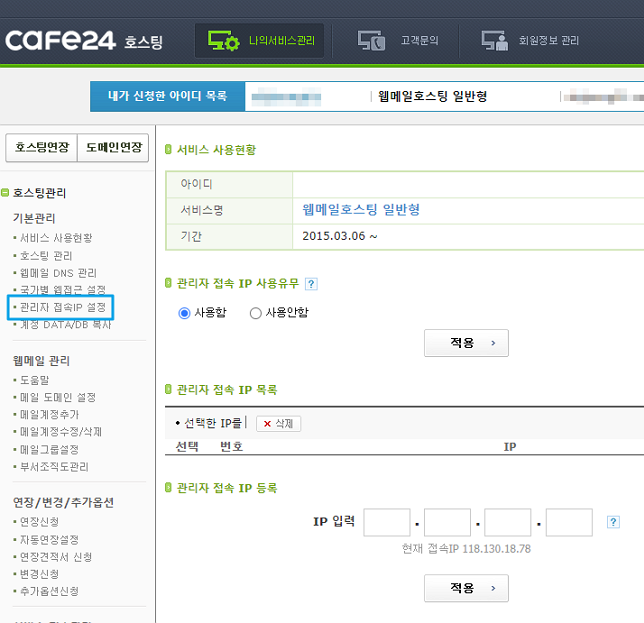Open 나의서비스관리 top menu
644x623 pixels.
pyautogui.click(x=259, y=41)
